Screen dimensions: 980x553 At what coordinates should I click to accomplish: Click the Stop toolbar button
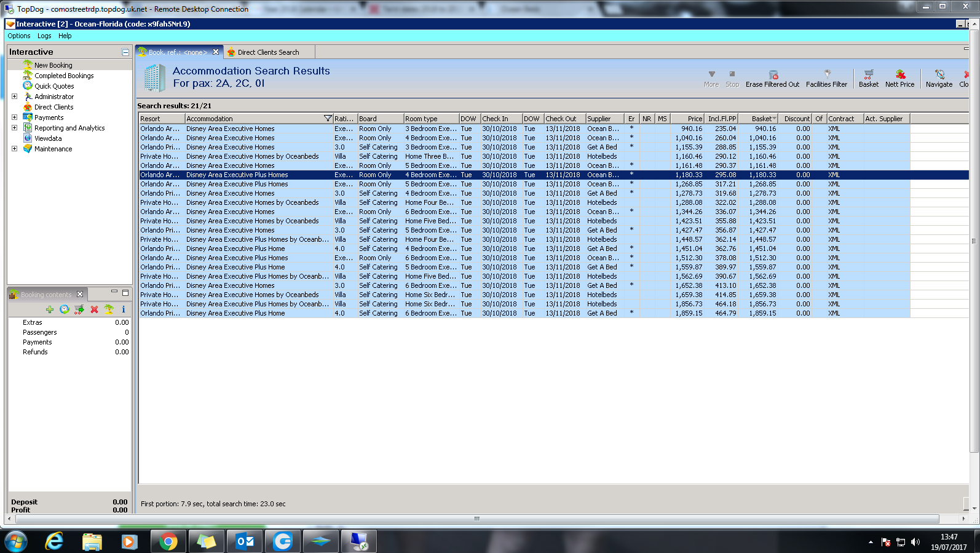pos(732,79)
